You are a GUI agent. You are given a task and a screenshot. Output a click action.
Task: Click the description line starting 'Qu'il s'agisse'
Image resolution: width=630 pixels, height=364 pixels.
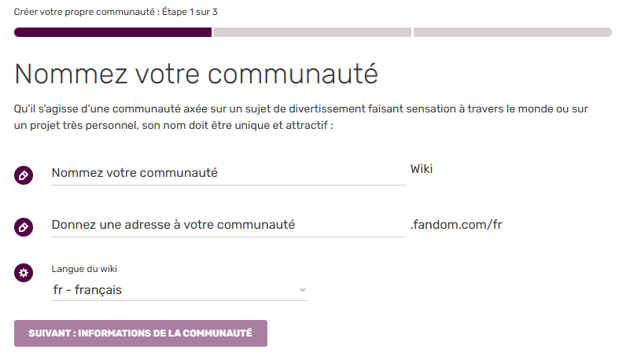(301, 108)
